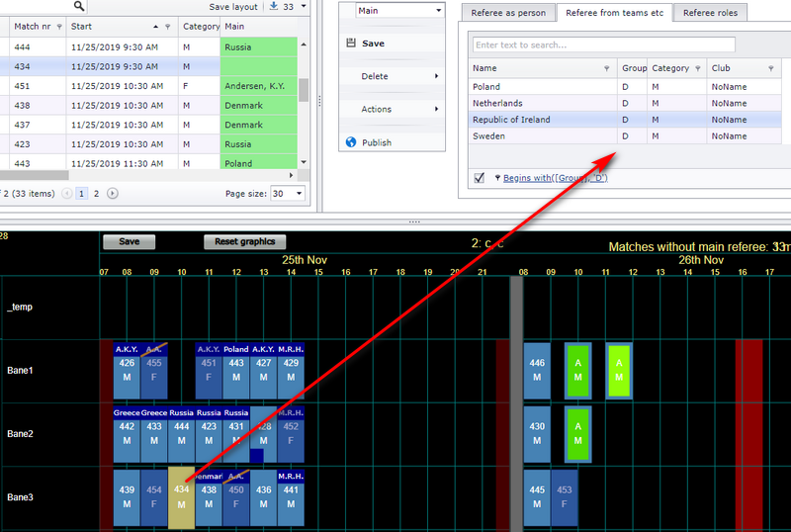
Task: Uncheck the Group filter checkbox
Action: [x=480, y=178]
